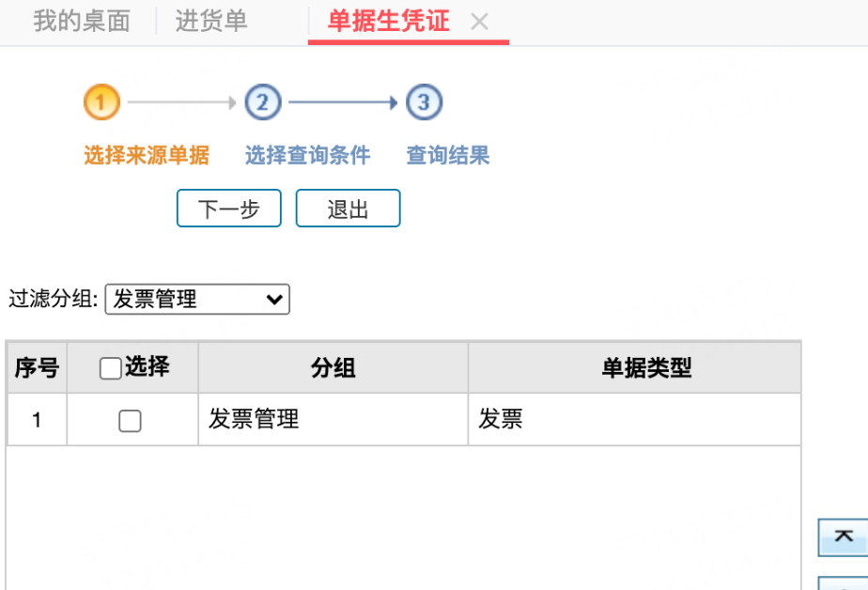Click the step 3 circle icon
Image resolution: width=868 pixels, height=590 pixels.
click(424, 102)
